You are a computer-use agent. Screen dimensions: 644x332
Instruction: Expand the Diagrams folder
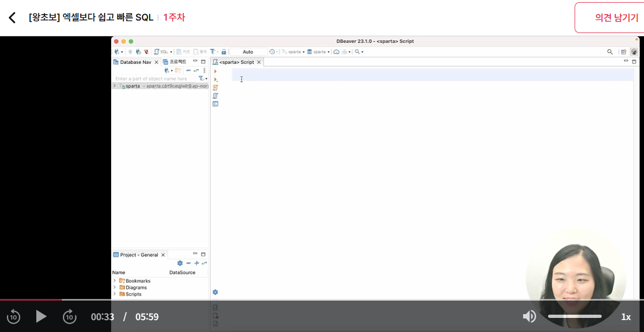[x=114, y=287]
